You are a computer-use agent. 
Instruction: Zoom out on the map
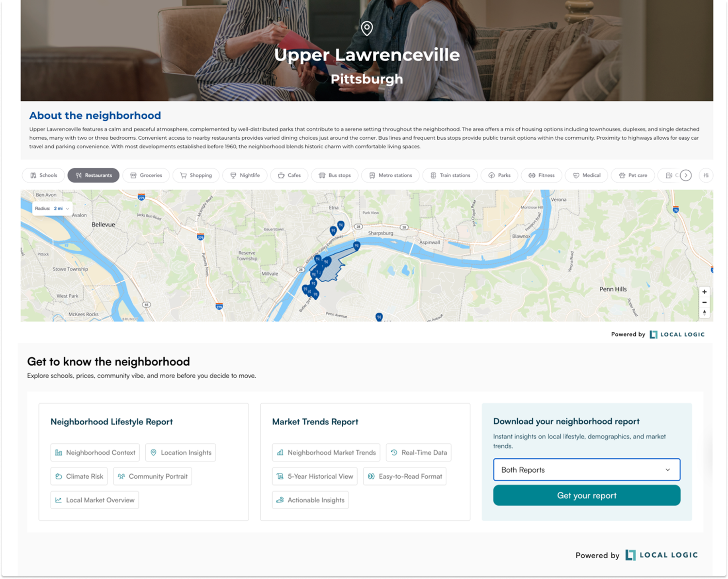(x=704, y=302)
